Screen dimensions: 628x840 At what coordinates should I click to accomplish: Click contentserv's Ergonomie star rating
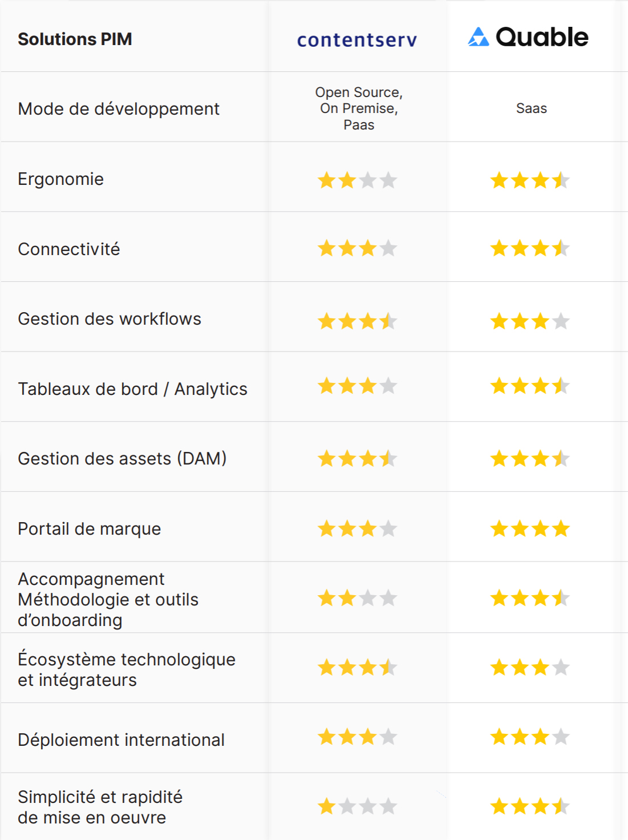pyautogui.click(x=357, y=180)
